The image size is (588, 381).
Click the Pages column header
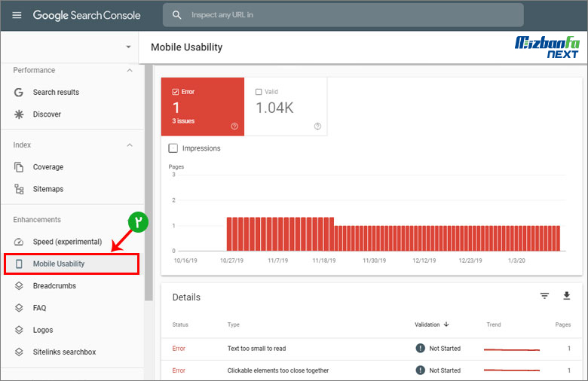coord(563,325)
